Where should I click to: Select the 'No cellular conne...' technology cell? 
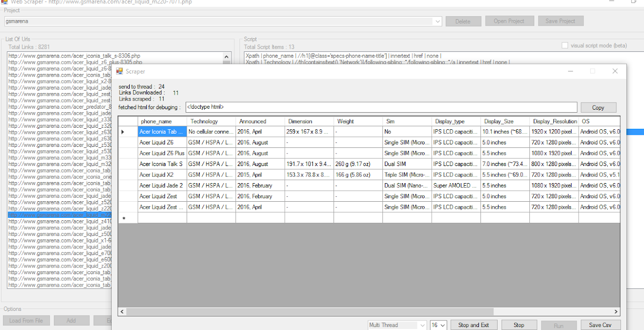(211, 132)
